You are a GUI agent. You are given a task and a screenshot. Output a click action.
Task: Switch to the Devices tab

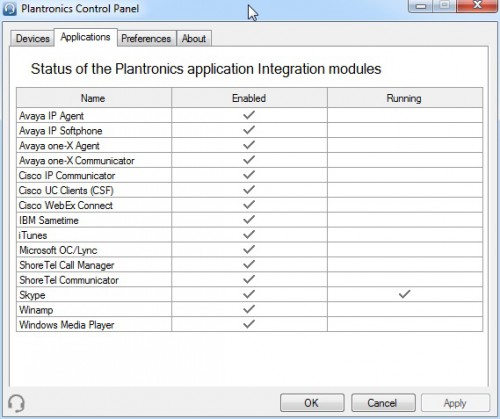(x=32, y=38)
